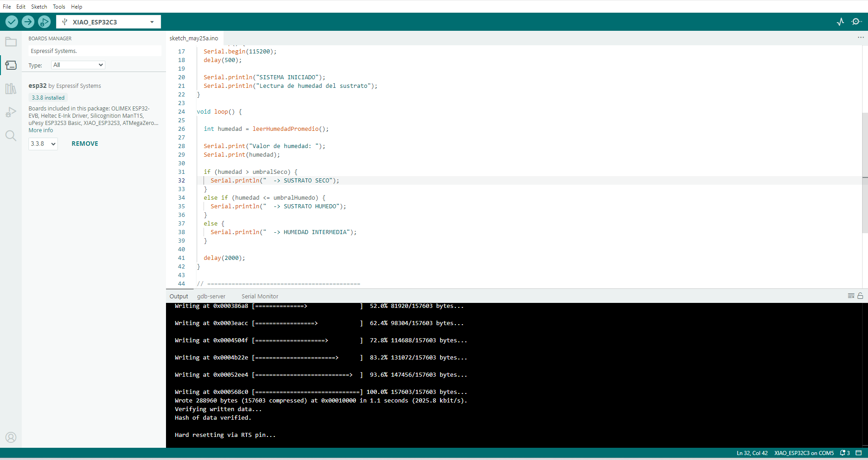Click the 'Verifying written data...' output line
868x460 pixels.
(218, 409)
